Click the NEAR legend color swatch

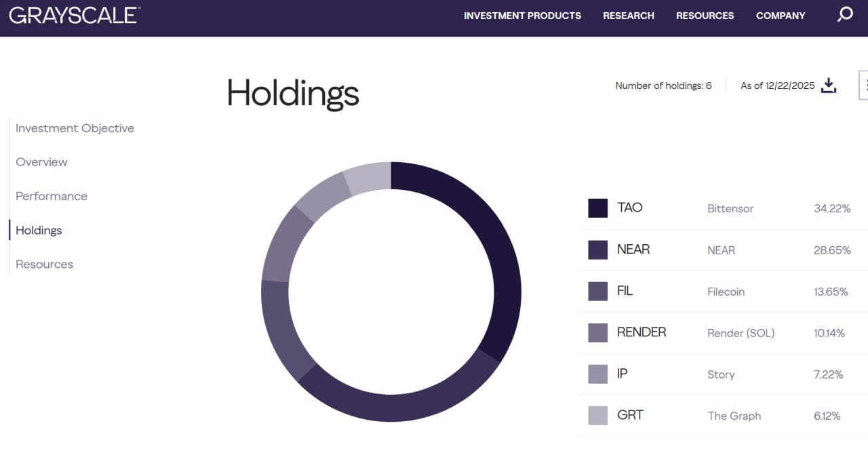tap(597, 250)
